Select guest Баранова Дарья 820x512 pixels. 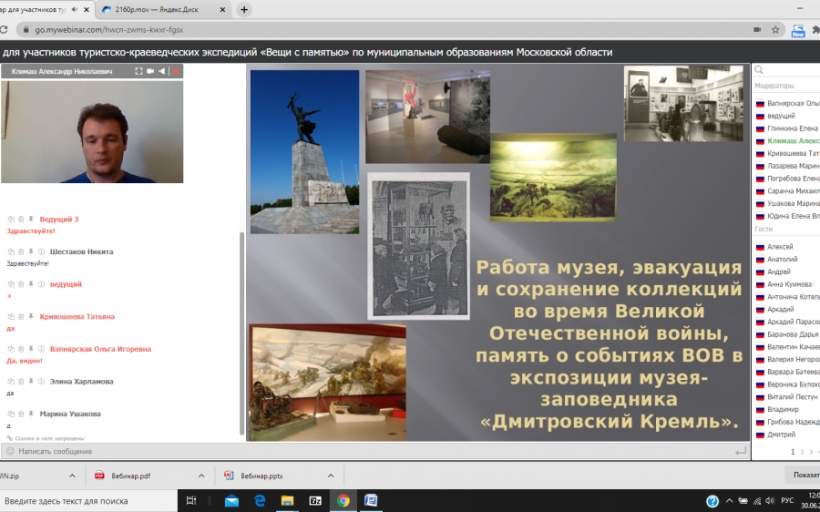pyautogui.click(x=790, y=334)
